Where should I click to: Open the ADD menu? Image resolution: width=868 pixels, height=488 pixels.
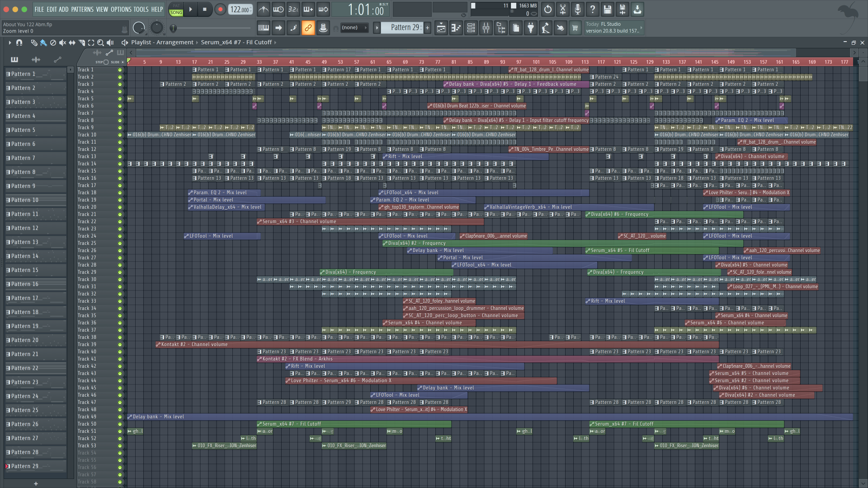pos(64,9)
